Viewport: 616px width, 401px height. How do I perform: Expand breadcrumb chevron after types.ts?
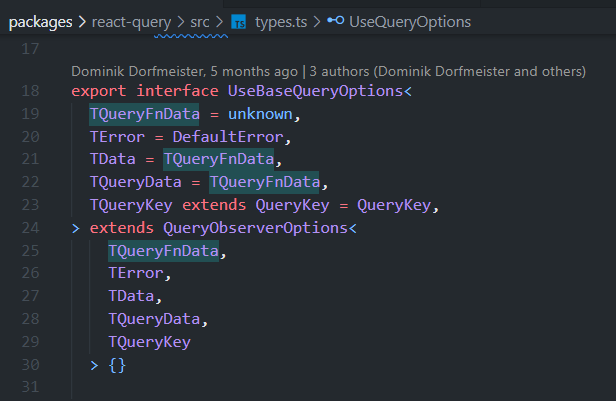click(317, 22)
